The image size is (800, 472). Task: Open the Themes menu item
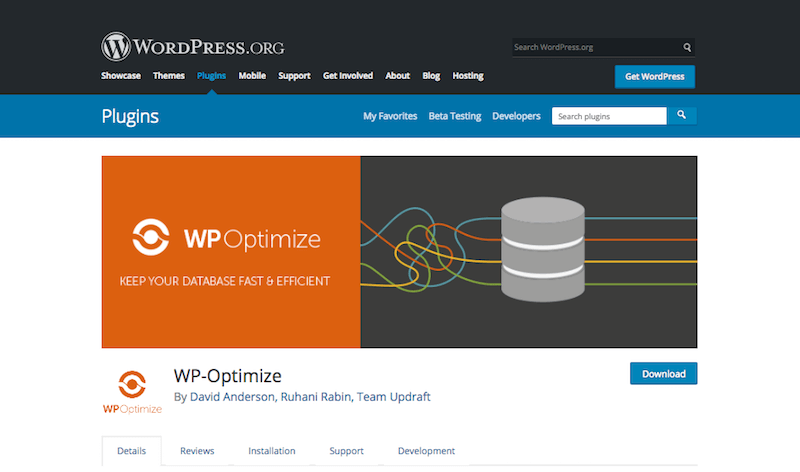(x=168, y=76)
